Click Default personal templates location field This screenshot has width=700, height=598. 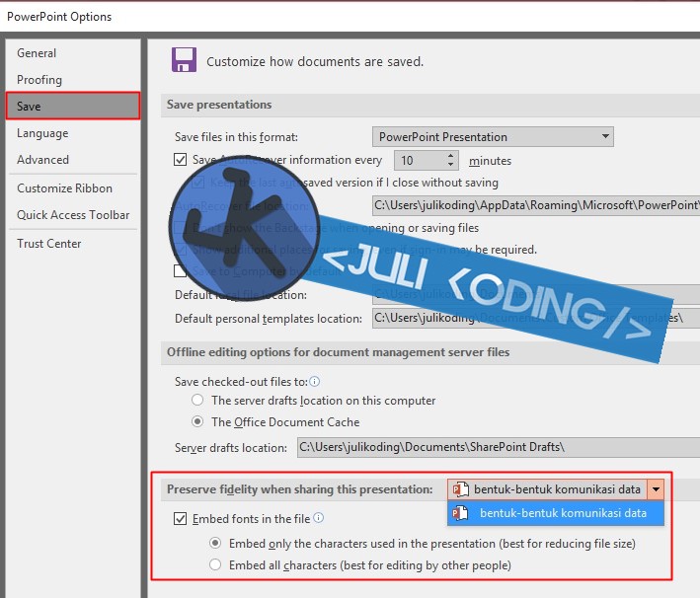click(x=536, y=318)
